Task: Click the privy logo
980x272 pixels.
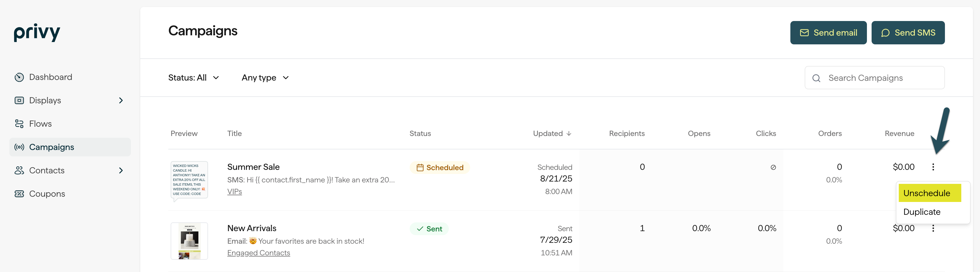Action: pyautogui.click(x=37, y=32)
